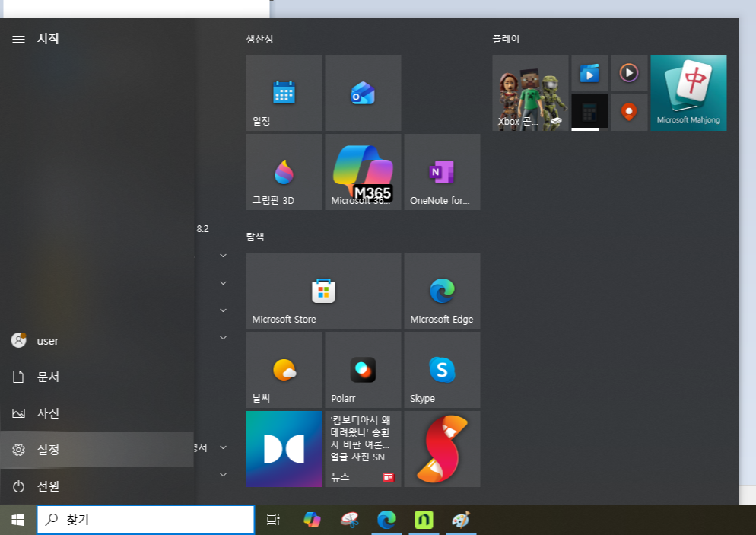Launch the Microsoft Edge tile
This screenshot has width=756, height=535.
[442, 291]
